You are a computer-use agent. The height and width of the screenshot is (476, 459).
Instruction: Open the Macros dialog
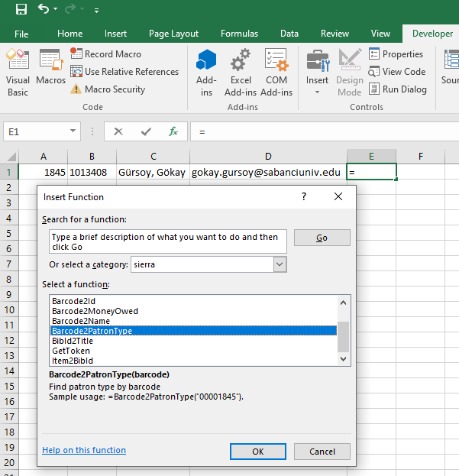[x=50, y=67]
